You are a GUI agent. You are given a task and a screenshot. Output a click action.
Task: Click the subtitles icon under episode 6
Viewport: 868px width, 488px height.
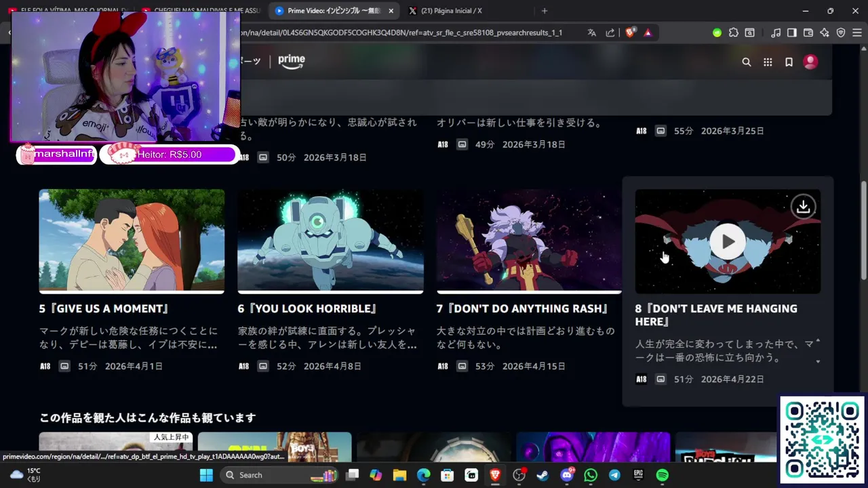click(x=263, y=366)
